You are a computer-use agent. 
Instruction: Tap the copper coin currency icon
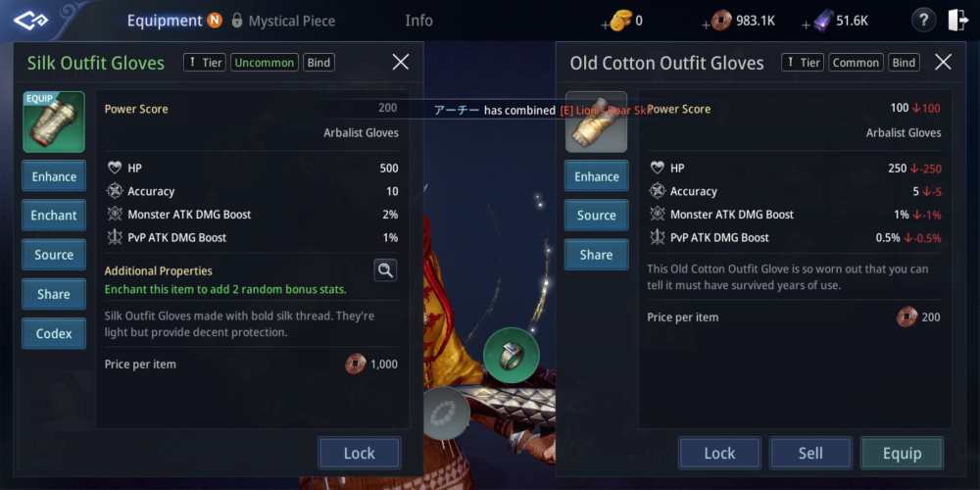coord(722,21)
